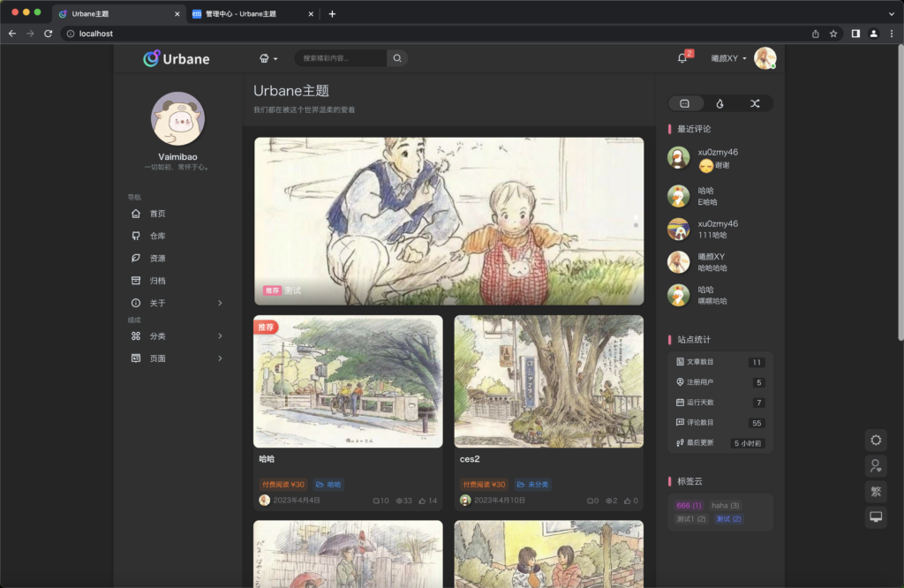Viewport: 904px width, 588px height.
Task: Expand the 关于 sidebar submenu
Action: 220,303
